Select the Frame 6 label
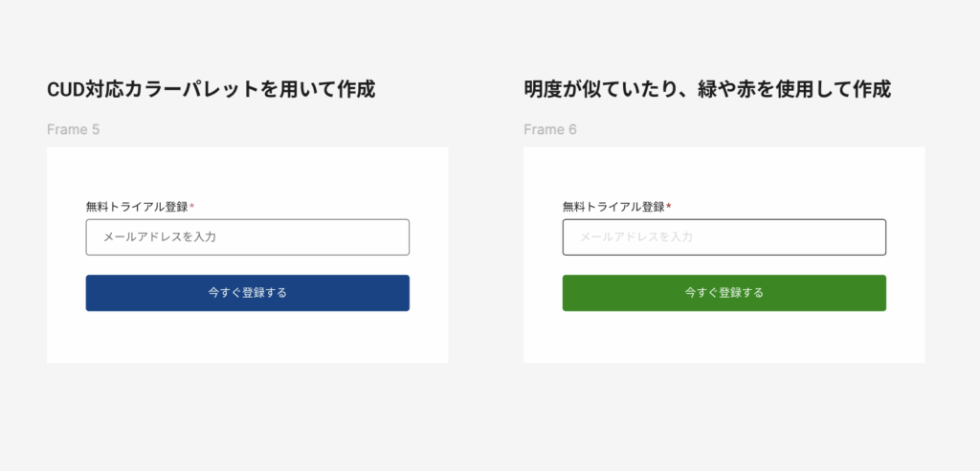980x471 pixels. click(550, 129)
